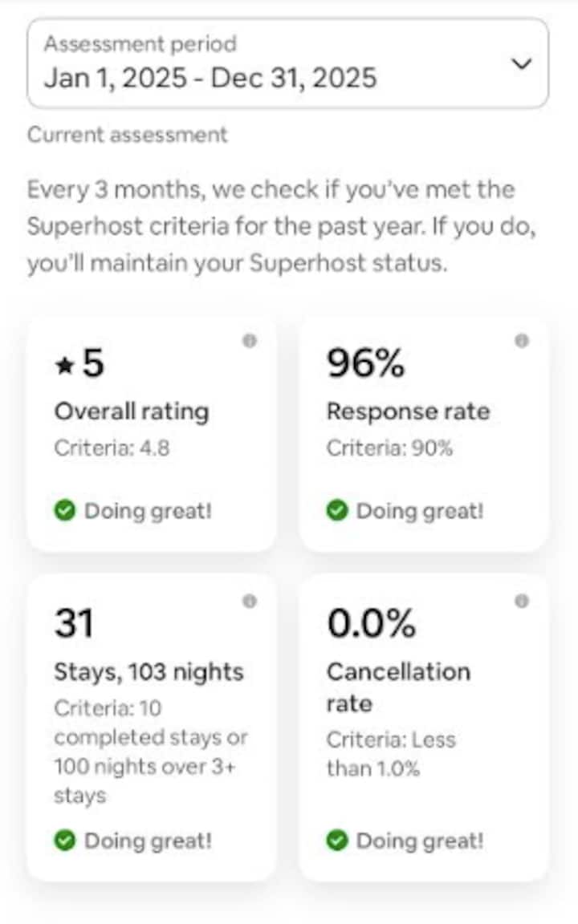Image resolution: width=578 pixels, height=924 pixels.
Task: Click green checkmark under Overall rating
Action: 65,511
